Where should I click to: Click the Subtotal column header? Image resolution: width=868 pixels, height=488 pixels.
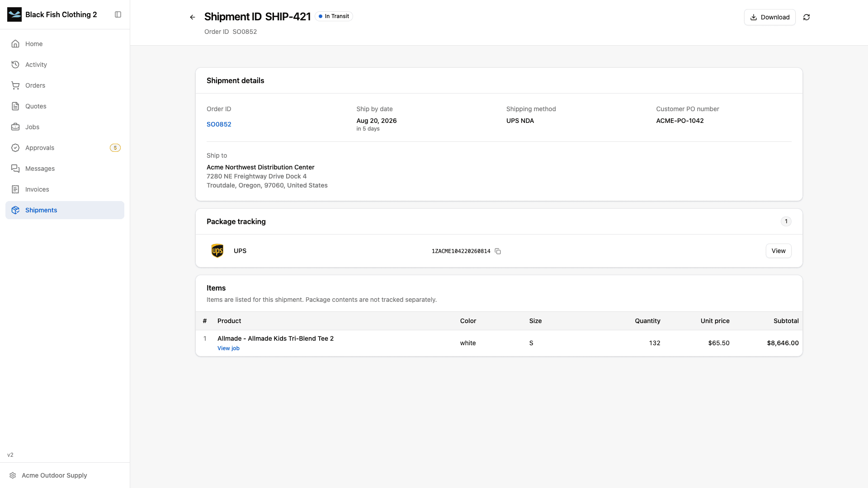click(786, 321)
